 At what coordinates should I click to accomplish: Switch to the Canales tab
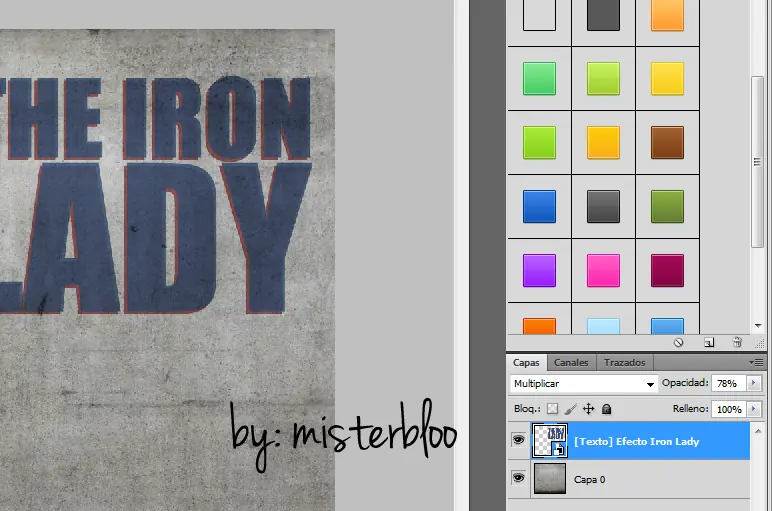(571, 362)
